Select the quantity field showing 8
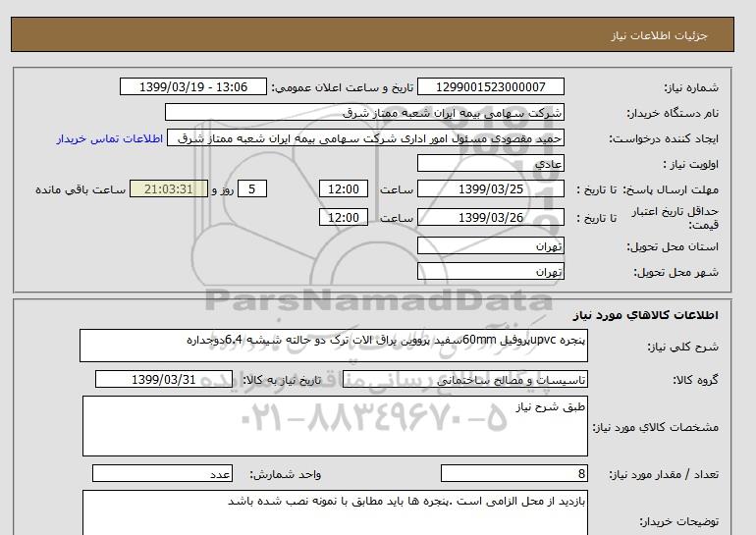The height and width of the screenshot is (535, 756). point(514,474)
